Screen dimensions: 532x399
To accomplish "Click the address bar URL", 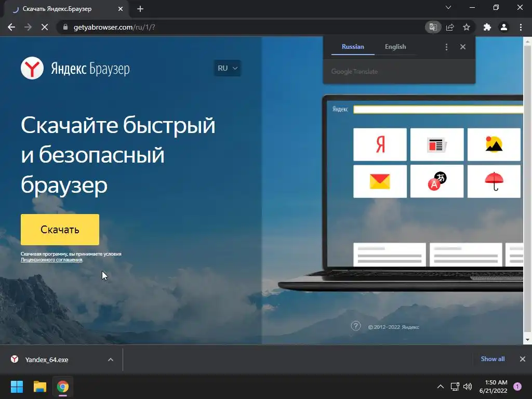I will point(114,27).
